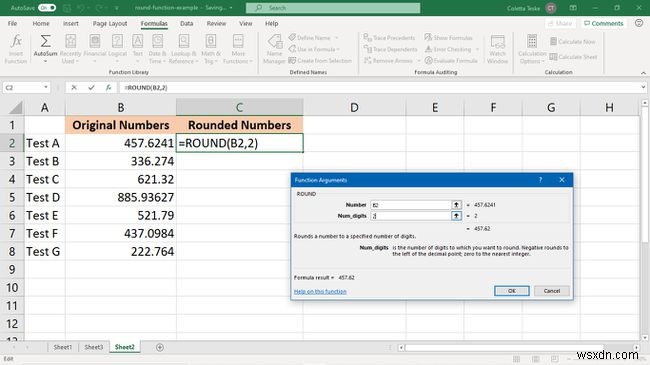The image size is (650, 365).
Task: Cancel formula entry with X icon
Action: click(x=74, y=88)
